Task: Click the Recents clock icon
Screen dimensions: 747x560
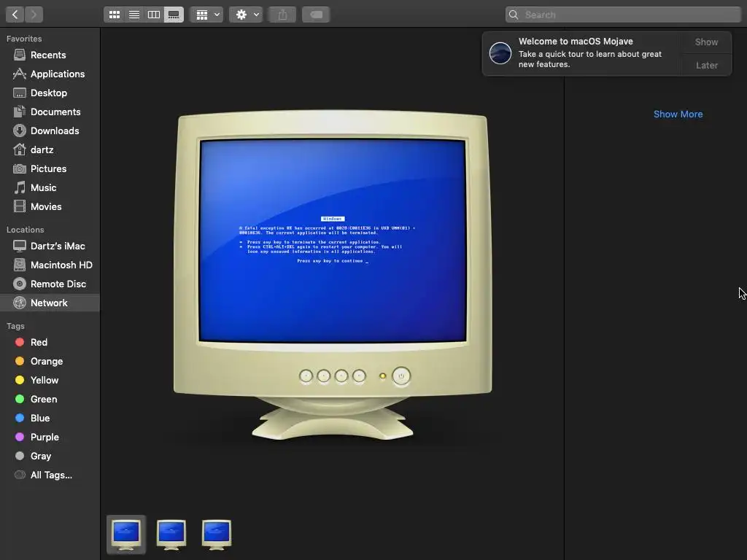Action: tap(20, 55)
